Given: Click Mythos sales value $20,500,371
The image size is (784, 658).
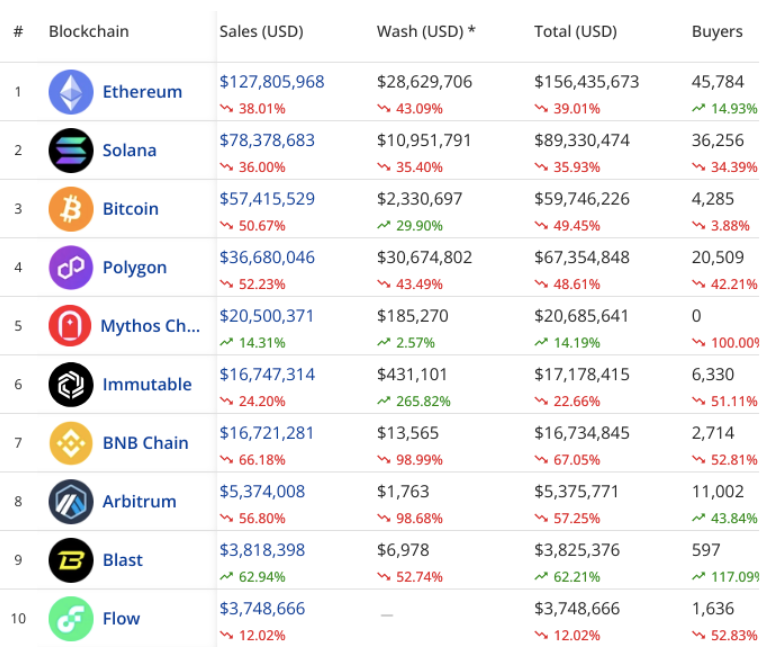Looking at the screenshot, I should tap(266, 316).
